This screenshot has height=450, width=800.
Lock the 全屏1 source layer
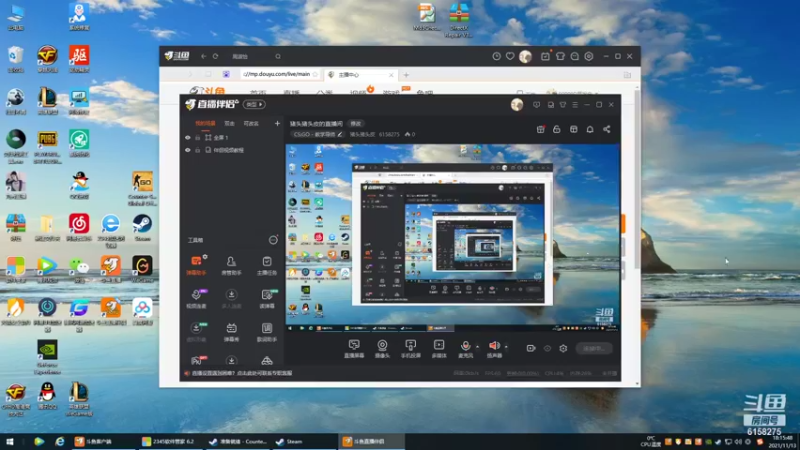pos(197,138)
